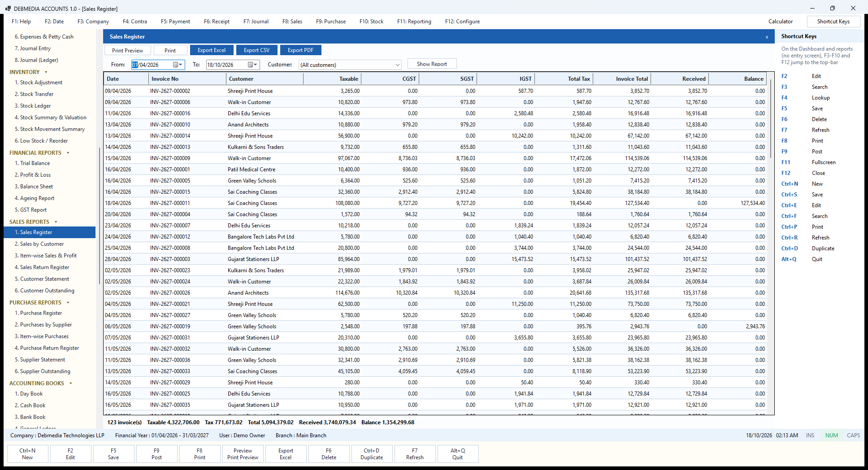The image size is (868, 470).
Task: Open the F12: Configure menu
Action: point(462,22)
